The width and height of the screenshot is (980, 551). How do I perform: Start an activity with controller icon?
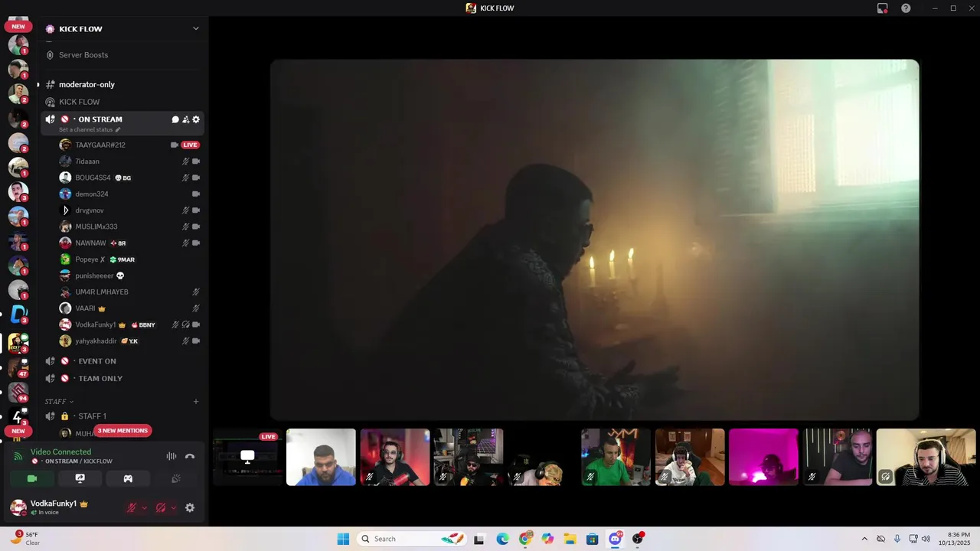click(x=128, y=478)
